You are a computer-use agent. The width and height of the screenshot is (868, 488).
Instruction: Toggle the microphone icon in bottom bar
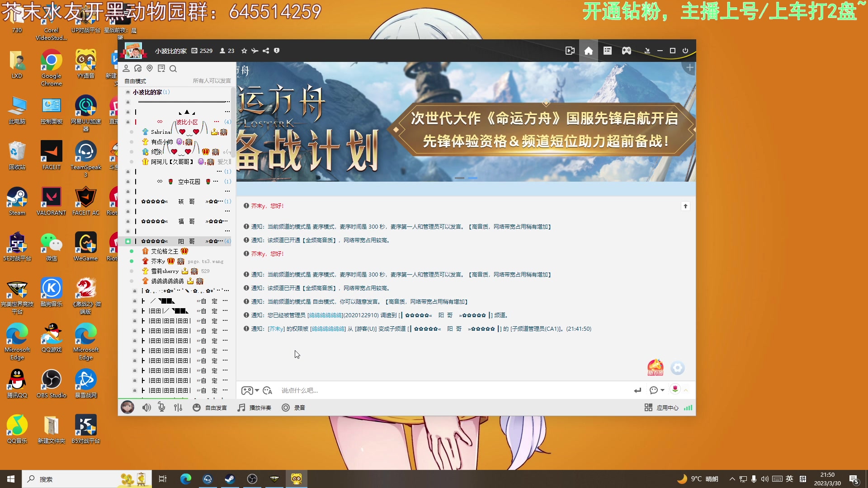(x=161, y=408)
